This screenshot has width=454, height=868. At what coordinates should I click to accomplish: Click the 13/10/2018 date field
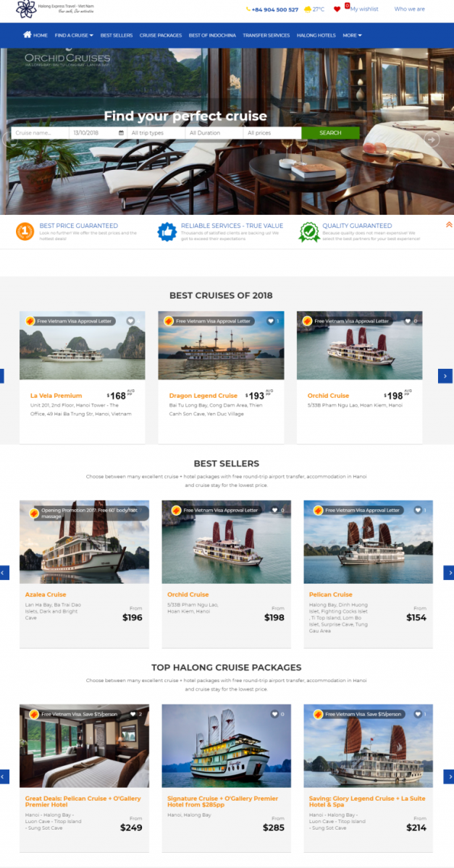(x=98, y=133)
